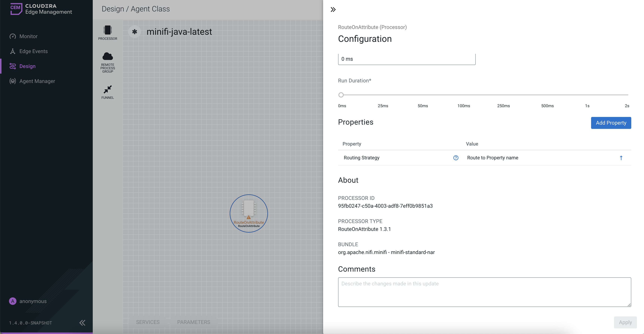Click the Run Duration slider handle
The width and height of the screenshot is (644, 334).
(x=341, y=95)
